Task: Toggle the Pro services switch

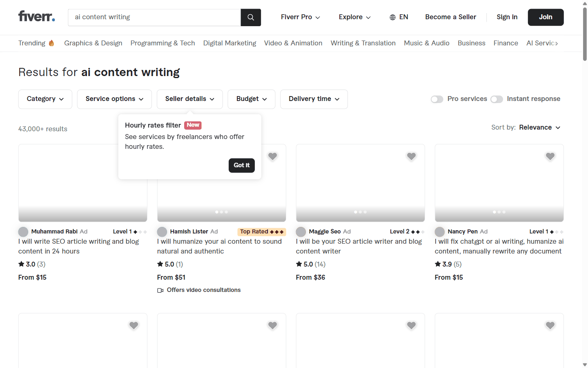Action: pos(437,99)
